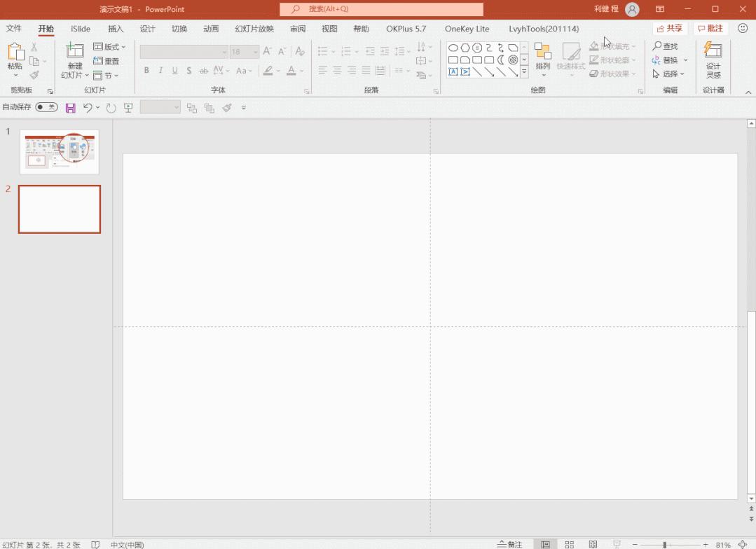The height and width of the screenshot is (549, 756).
Task: Expand the shapes gallery more arrow
Action: pos(523,71)
